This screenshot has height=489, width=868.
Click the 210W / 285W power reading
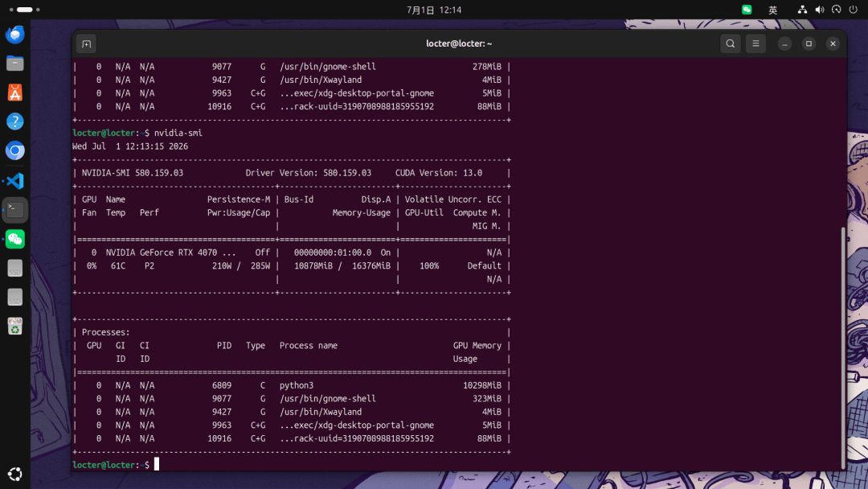[x=241, y=266]
